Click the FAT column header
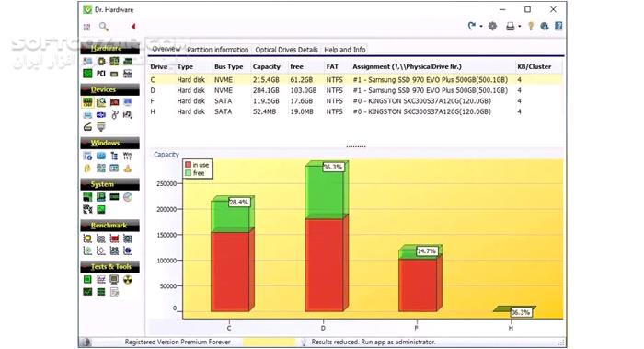Screen dimensions: 644x349 pos(332,66)
